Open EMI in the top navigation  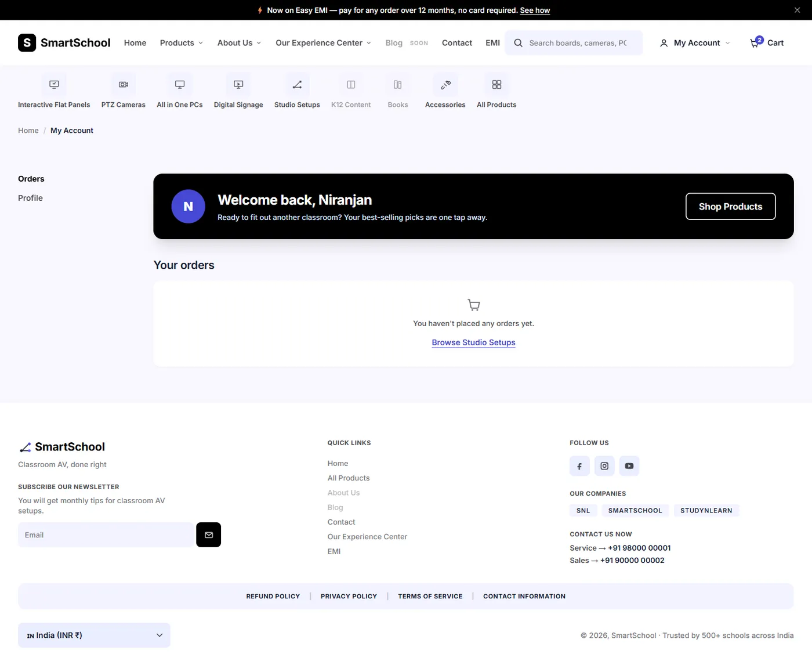tap(493, 43)
